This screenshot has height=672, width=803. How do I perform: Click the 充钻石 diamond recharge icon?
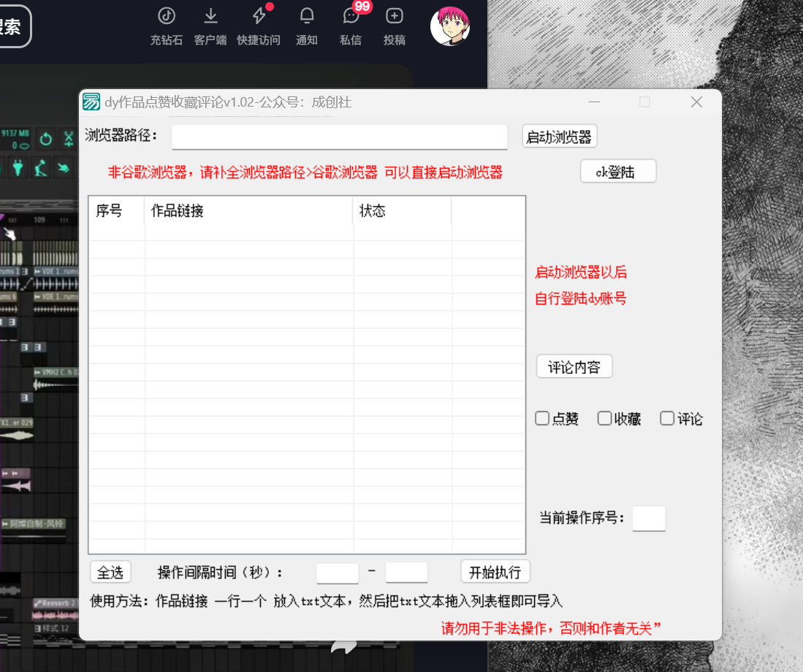(x=167, y=16)
